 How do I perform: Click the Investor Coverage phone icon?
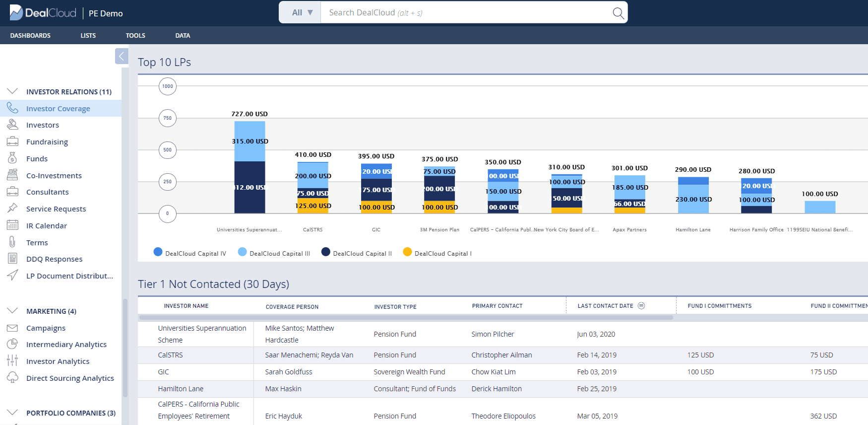pos(12,108)
